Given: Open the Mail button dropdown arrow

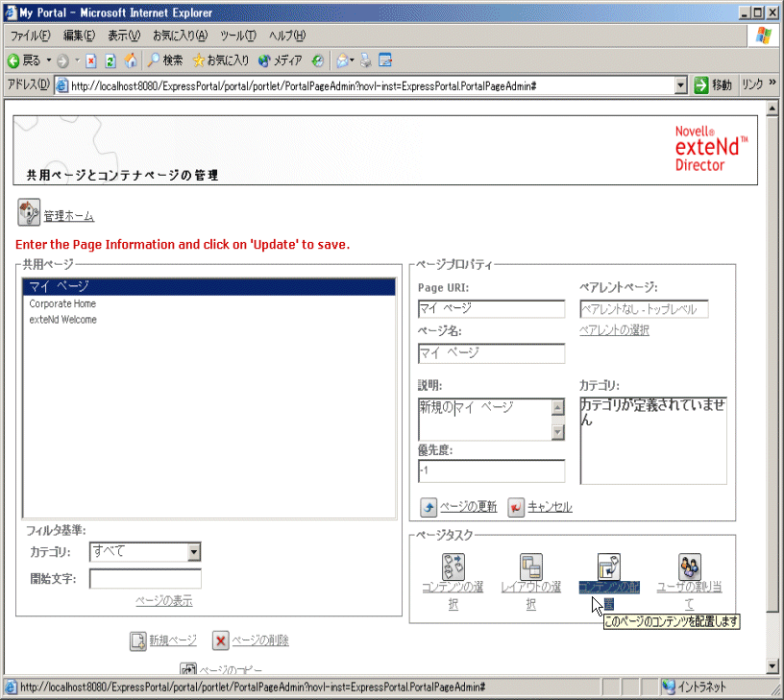Looking at the screenshot, I should coord(352,60).
